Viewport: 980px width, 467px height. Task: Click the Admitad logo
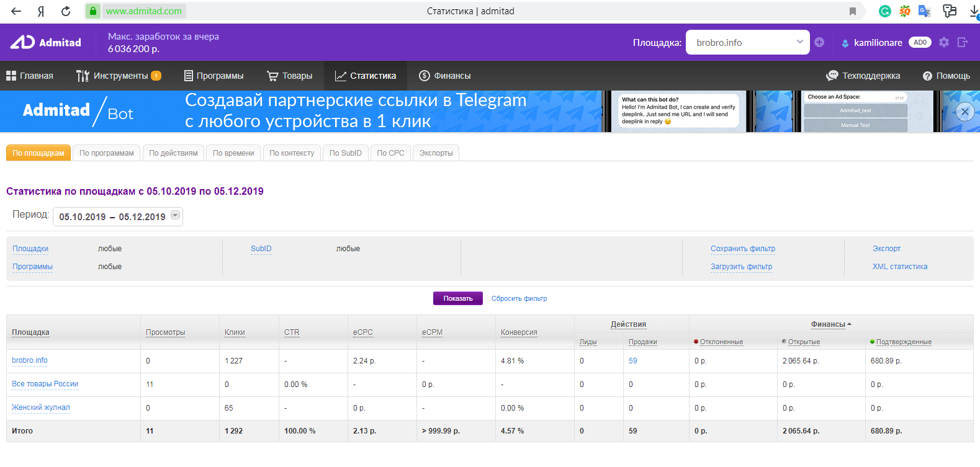point(46,42)
